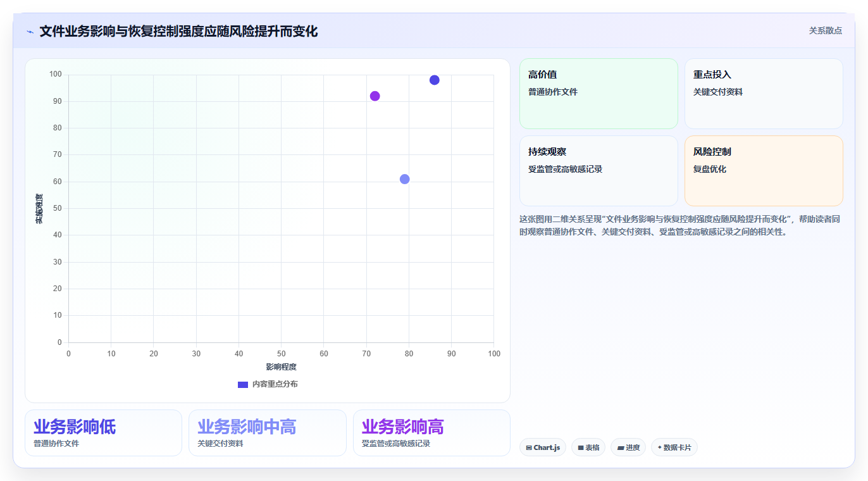Open the 风险控制 quadrant card
The height and width of the screenshot is (481, 868).
tap(764, 171)
